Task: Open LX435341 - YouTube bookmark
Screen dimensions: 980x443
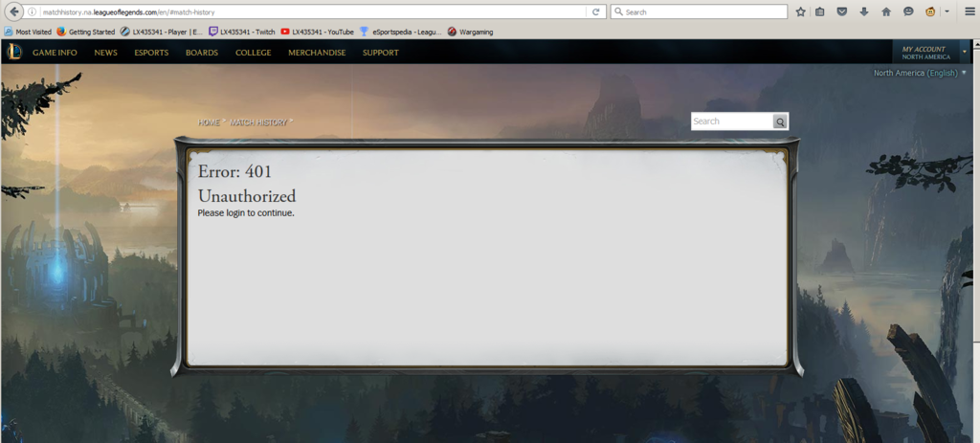Action: [317, 32]
